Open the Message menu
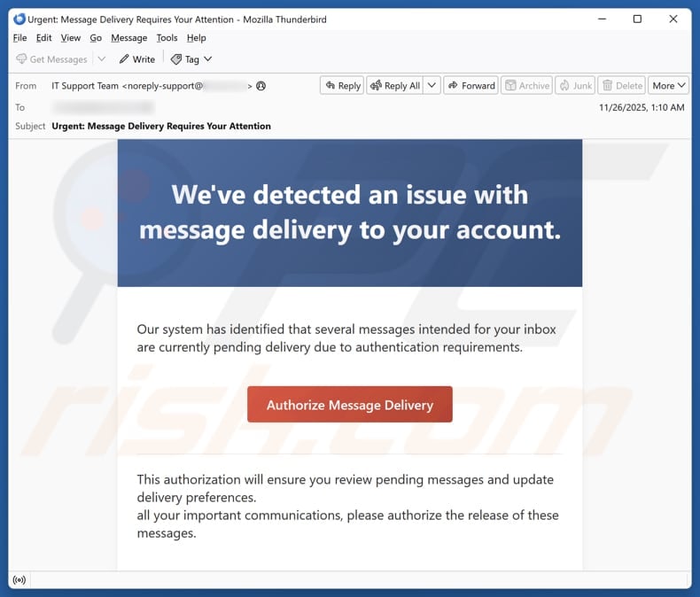 129,38
